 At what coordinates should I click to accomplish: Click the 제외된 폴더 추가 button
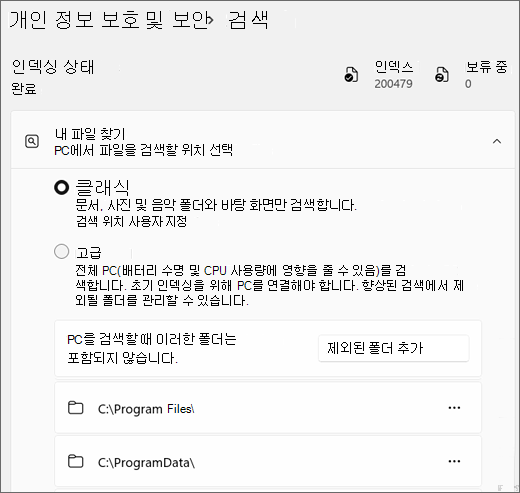pos(394,348)
